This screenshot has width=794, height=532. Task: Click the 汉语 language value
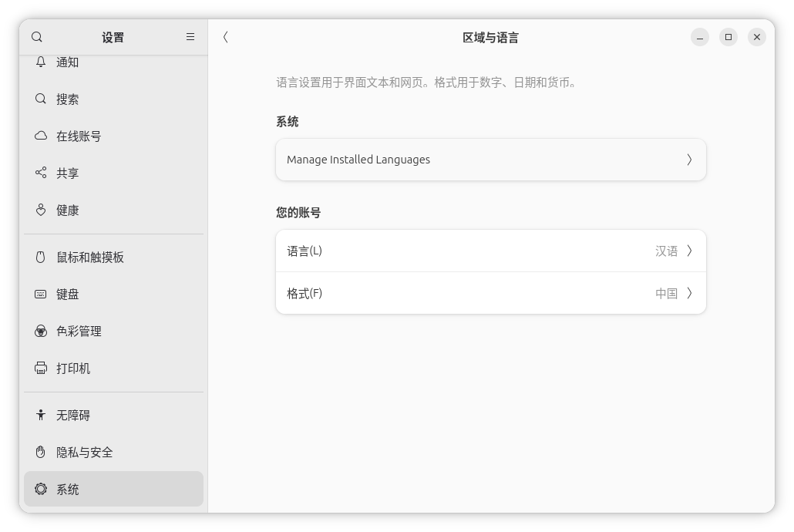666,251
